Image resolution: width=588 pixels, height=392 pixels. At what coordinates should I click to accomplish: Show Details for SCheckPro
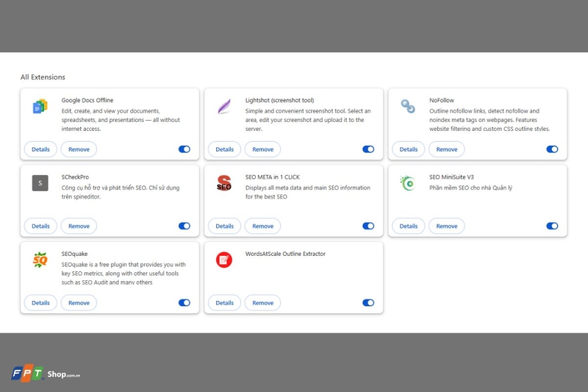(40, 226)
